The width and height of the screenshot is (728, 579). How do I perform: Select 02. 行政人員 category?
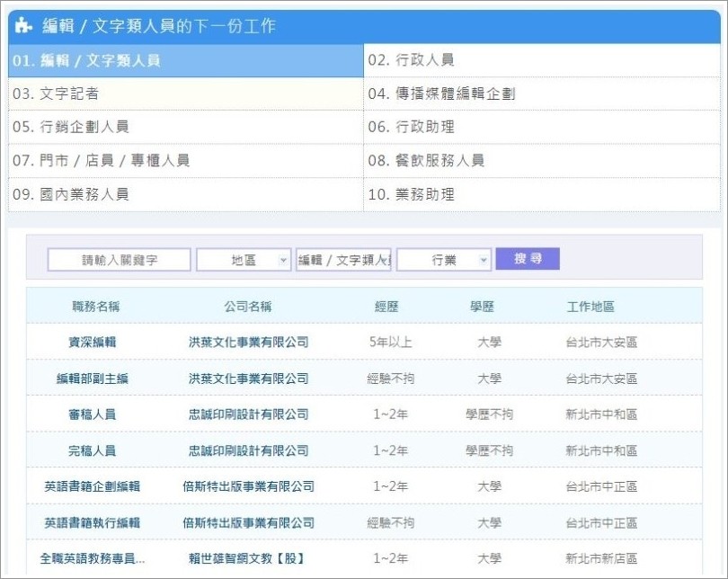411,60
